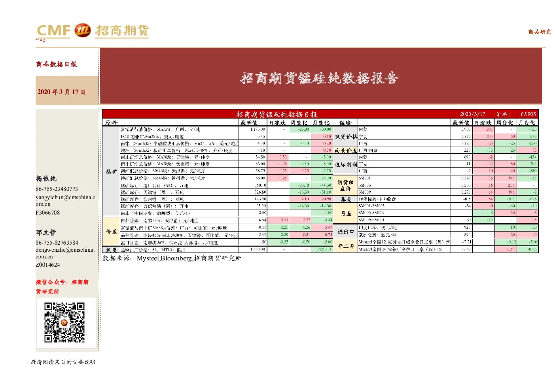
Task: Click the 价差 category cell
Action: click(111, 231)
